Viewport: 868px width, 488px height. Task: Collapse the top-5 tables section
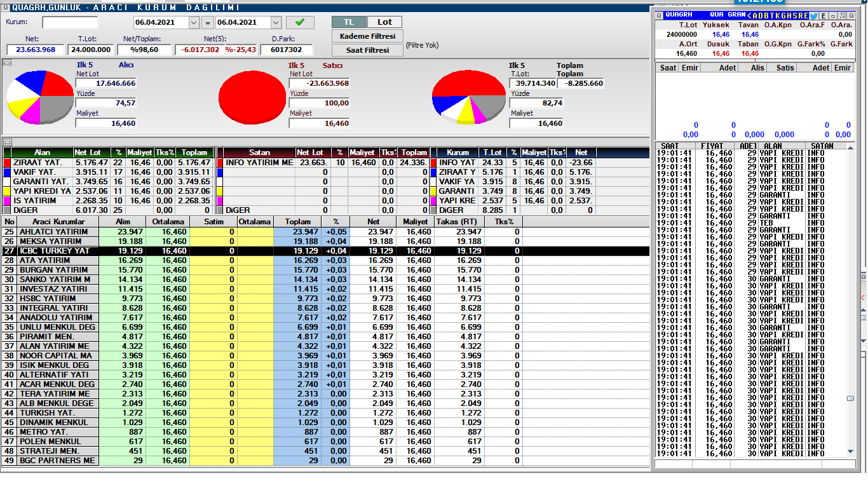(7, 142)
